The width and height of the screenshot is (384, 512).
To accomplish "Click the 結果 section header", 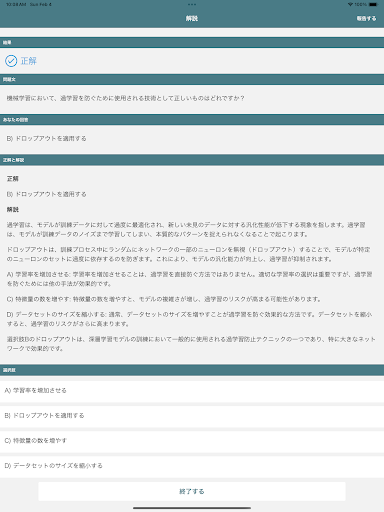I will pos(192,42).
